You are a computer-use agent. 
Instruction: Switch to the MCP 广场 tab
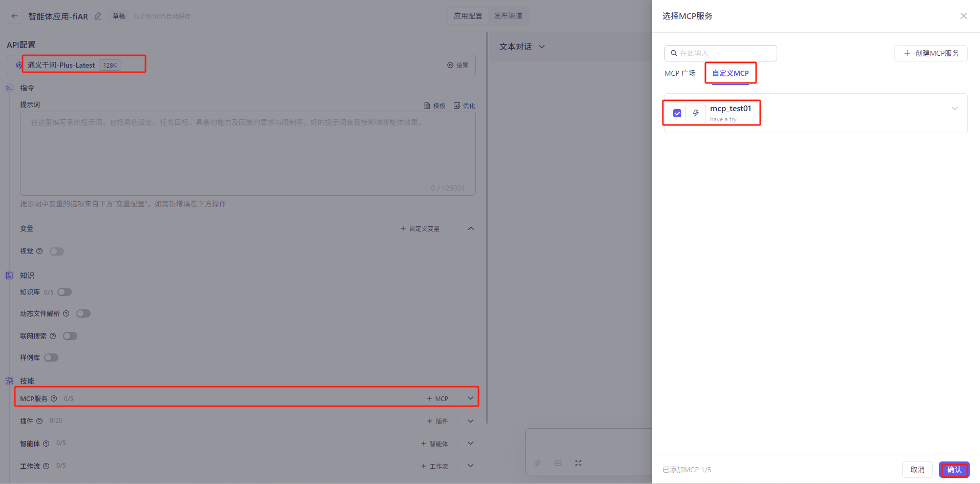pos(680,73)
